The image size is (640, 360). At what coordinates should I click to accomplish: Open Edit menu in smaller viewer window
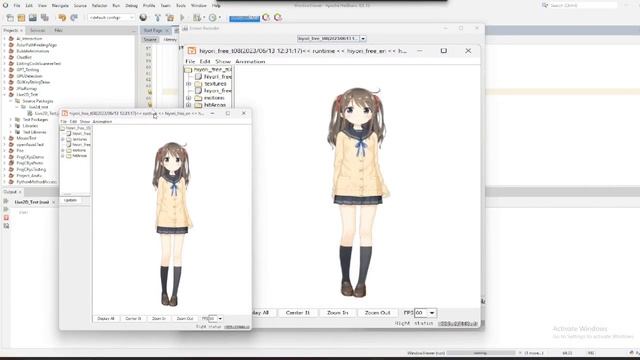tap(73, 122)
